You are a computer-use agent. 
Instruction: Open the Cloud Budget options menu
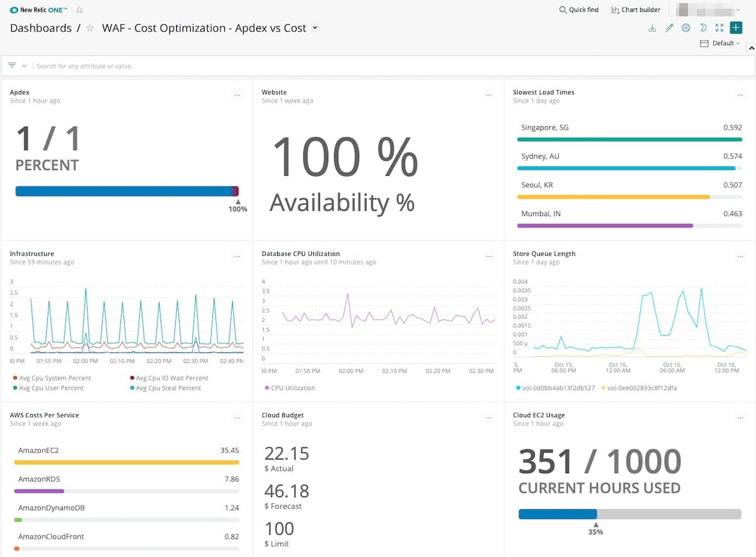[x=489, y=418]
